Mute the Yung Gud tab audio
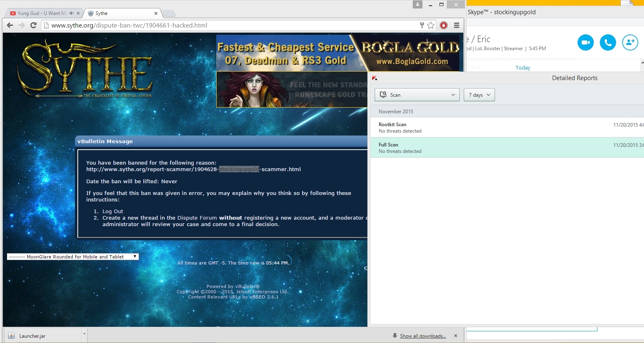Screen dimensions: 644x343 click(x=71, y=13)
